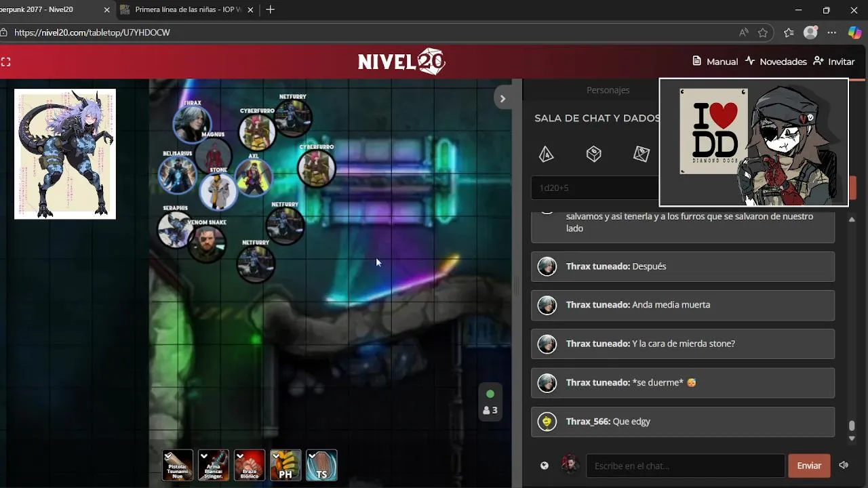Use the Arma Blanca Stinger hotbar action
Viewport: 868px width, 488px height.
214,466
